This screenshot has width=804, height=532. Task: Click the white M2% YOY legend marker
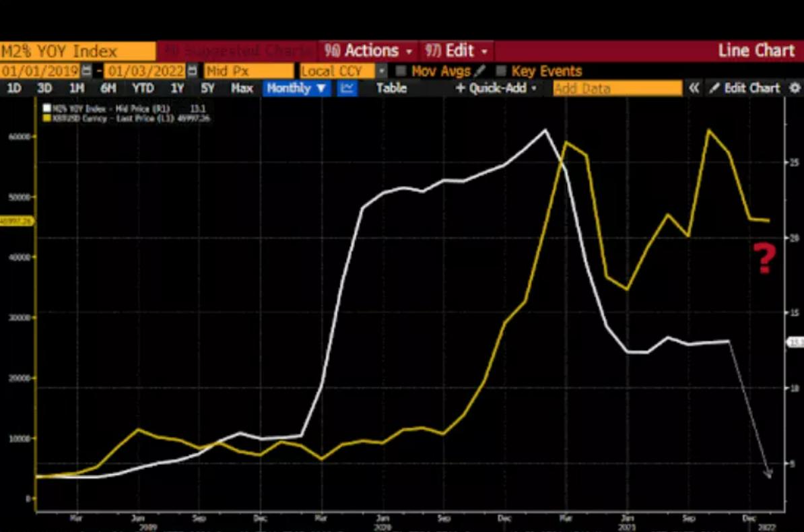click(x=46, y=108)
